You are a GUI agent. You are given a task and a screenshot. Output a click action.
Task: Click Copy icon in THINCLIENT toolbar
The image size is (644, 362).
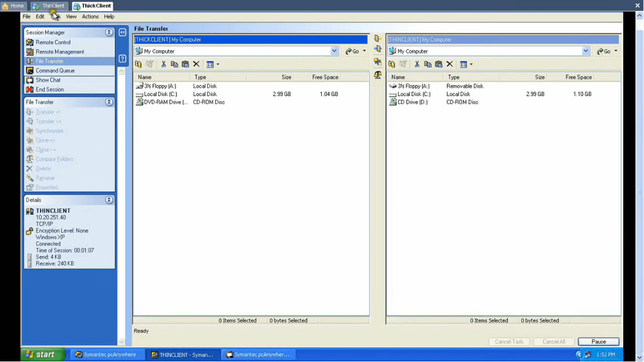coord(427,64)
